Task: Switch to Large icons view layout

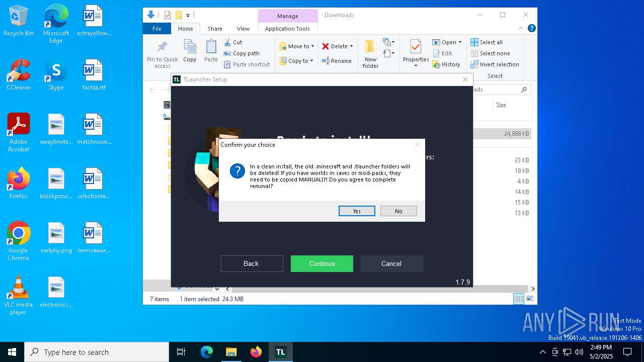Action: coord(529,299)
